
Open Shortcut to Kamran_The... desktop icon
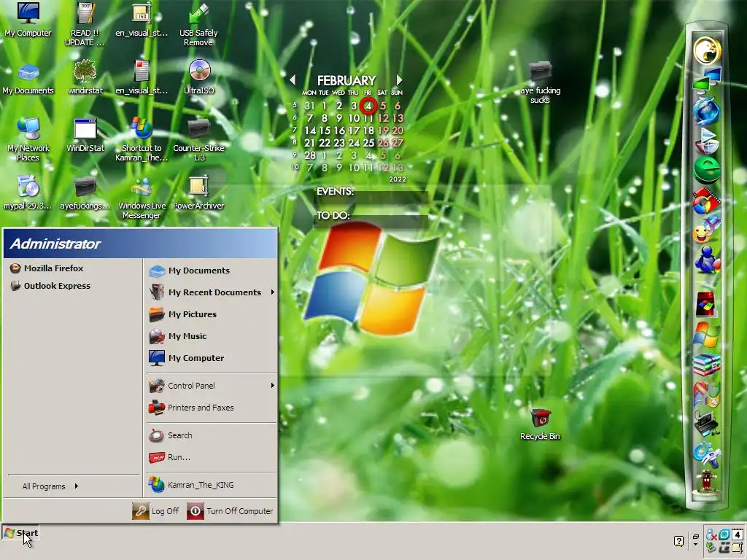click(142, 139)
